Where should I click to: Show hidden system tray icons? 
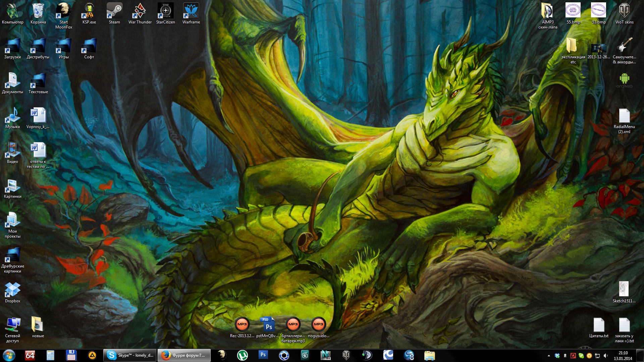point(549,356)
